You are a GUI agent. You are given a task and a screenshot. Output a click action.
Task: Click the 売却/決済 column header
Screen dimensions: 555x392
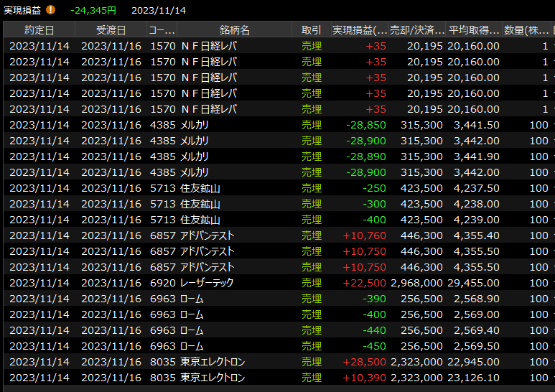tap(416, 29)
